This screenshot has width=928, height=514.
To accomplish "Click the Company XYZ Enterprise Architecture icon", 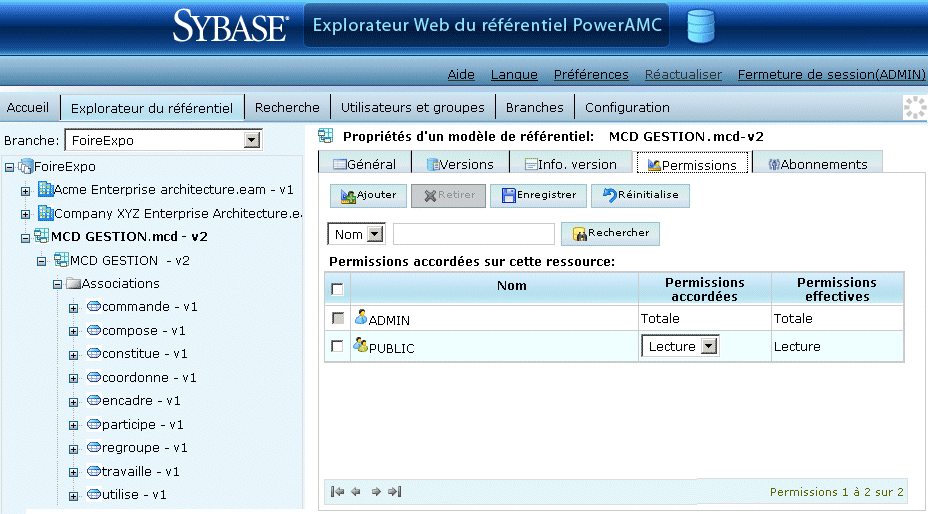I will tap(46, 213).
